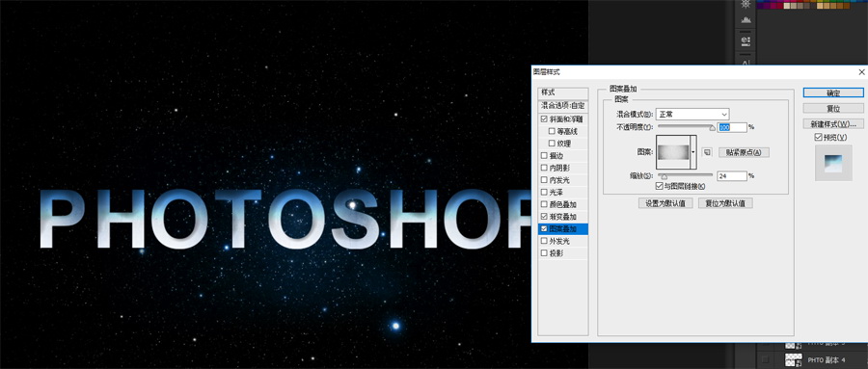Image resolution: width=868 pixels, height=369 pixels.
Task: Uncheck 图案叠加 checkbox
Action: pos(544,228)
